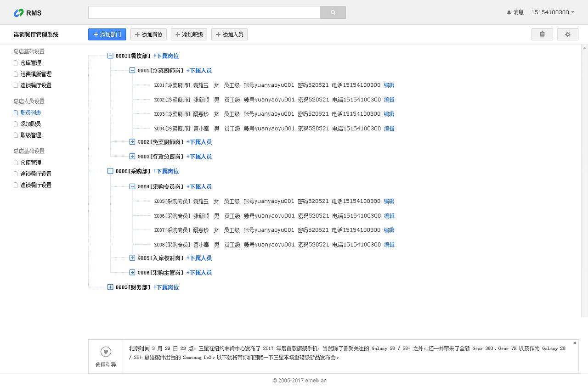
Task: Click +下属人员 next to G006 采购主管岗
Action: pyautogui.click(x=199, y=273)
